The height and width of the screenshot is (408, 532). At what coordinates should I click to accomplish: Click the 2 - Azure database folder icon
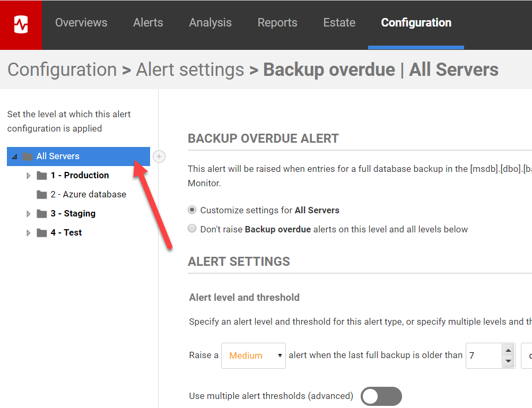(42, 195)
